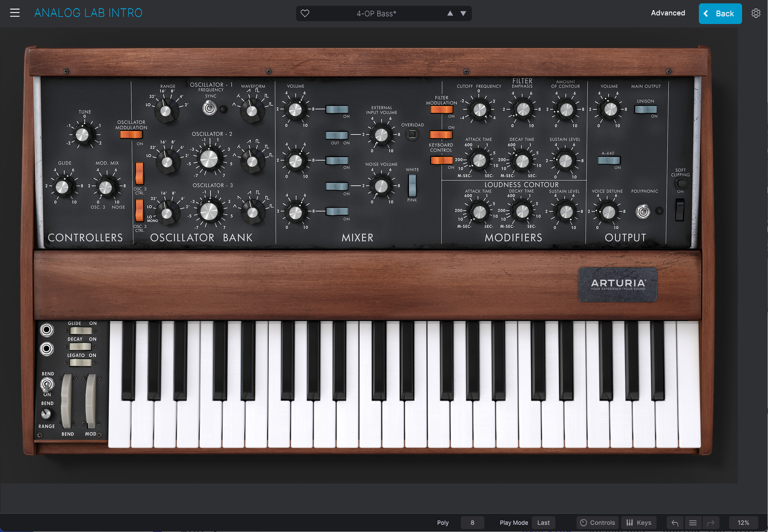
Task: Open the edit history list icon
Action: point(693,523)
